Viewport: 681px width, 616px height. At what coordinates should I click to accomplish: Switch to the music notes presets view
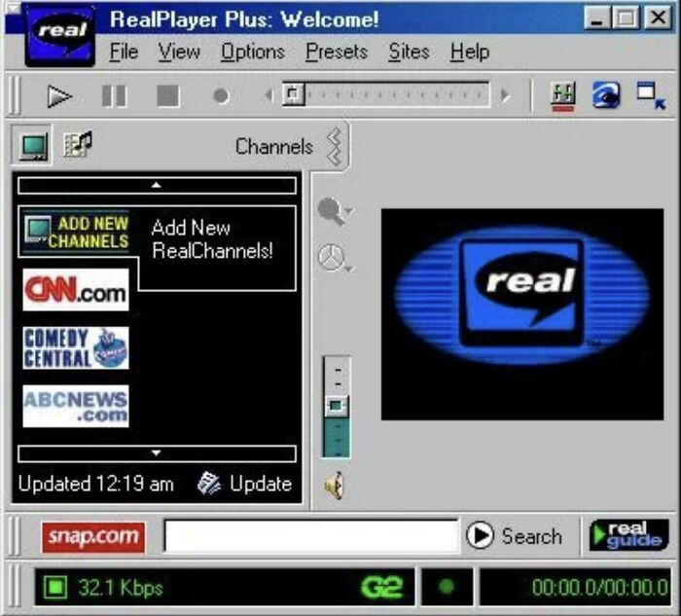click(77, 146)
